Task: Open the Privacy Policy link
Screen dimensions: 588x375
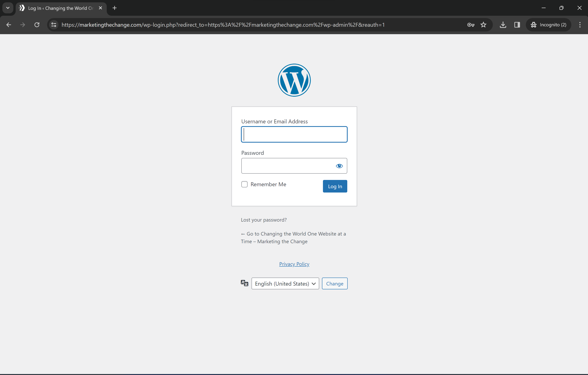Action: [294, 264]
